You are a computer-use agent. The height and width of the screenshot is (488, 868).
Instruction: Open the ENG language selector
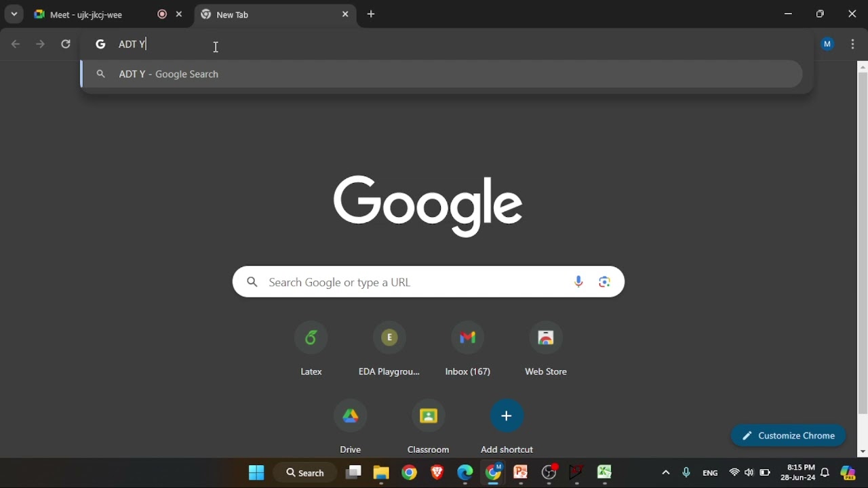pyautogui.click(x=711, y=473)
